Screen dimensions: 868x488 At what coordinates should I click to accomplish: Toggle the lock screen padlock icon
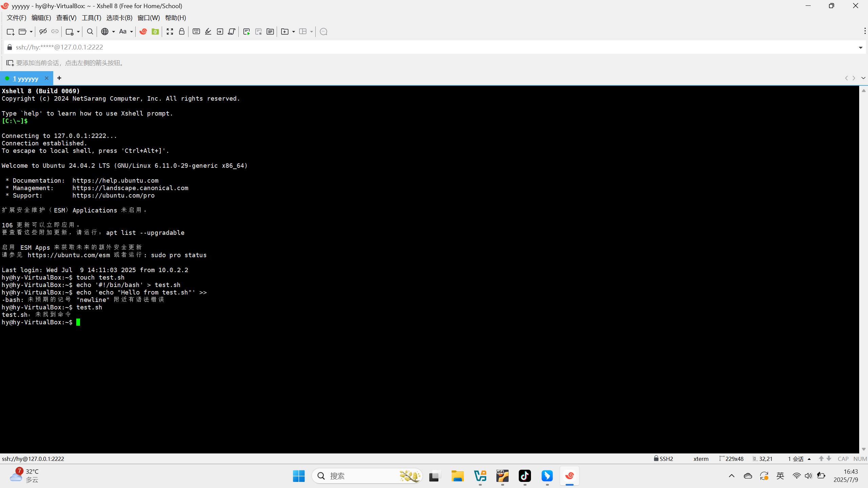(182, 32)
